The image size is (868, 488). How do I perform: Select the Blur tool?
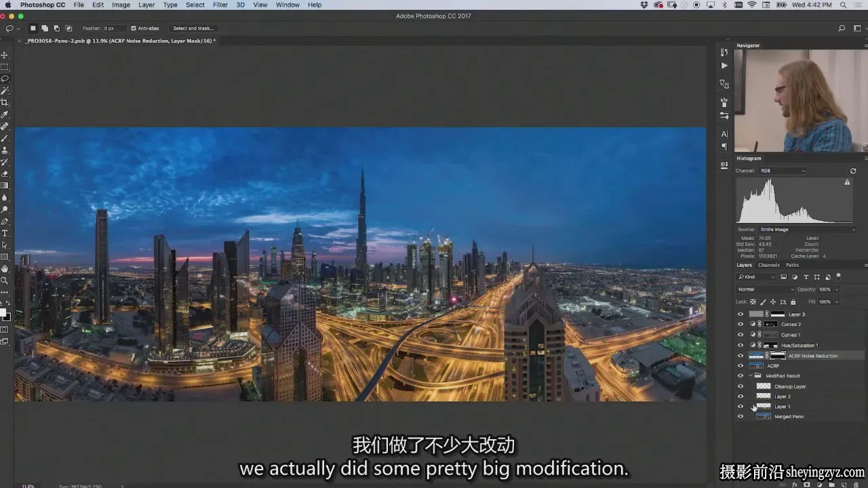[5, 197]
